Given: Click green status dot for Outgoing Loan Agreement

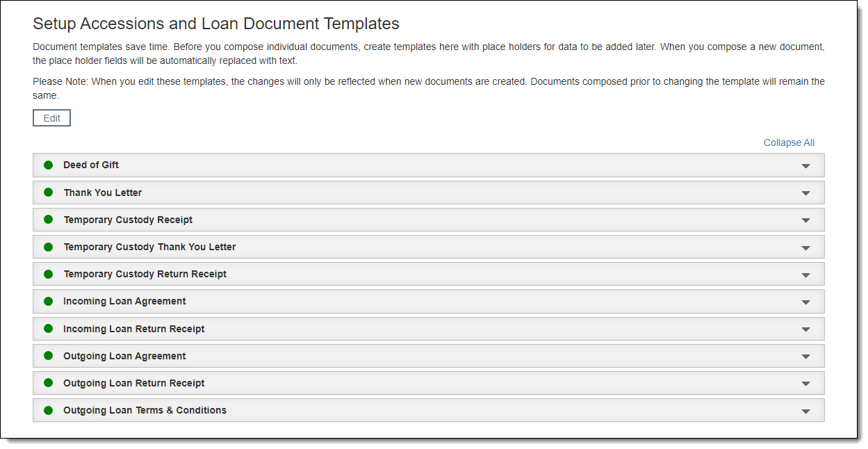Looking at the screenshot, I should pyautogui.click(x=48, y=356).
